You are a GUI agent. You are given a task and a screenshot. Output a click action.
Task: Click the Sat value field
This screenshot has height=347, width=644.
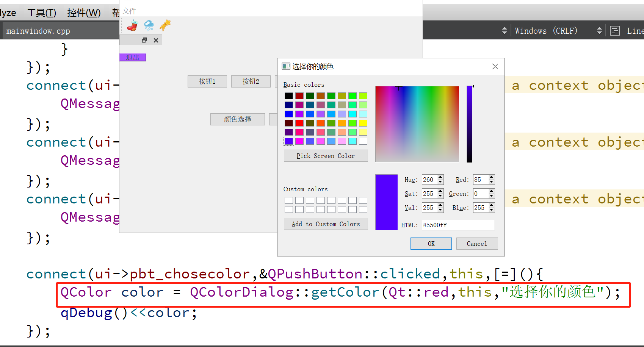(x=429, y=194)
